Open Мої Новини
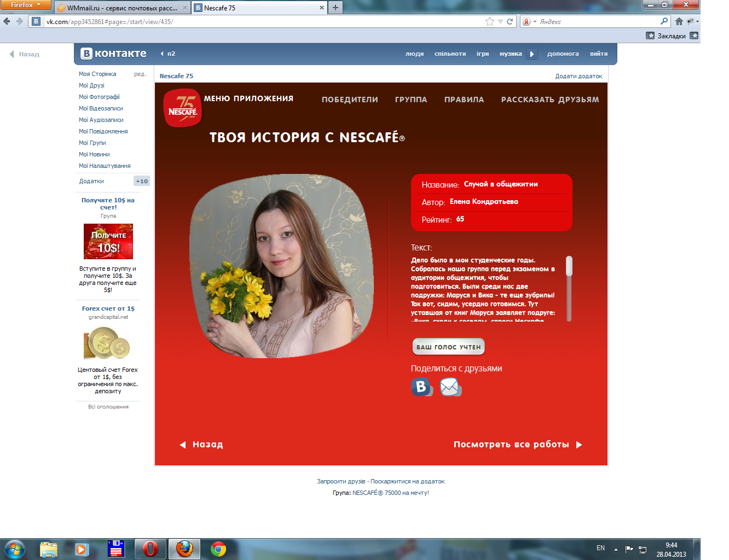729x560 pixels. [94, 154]
